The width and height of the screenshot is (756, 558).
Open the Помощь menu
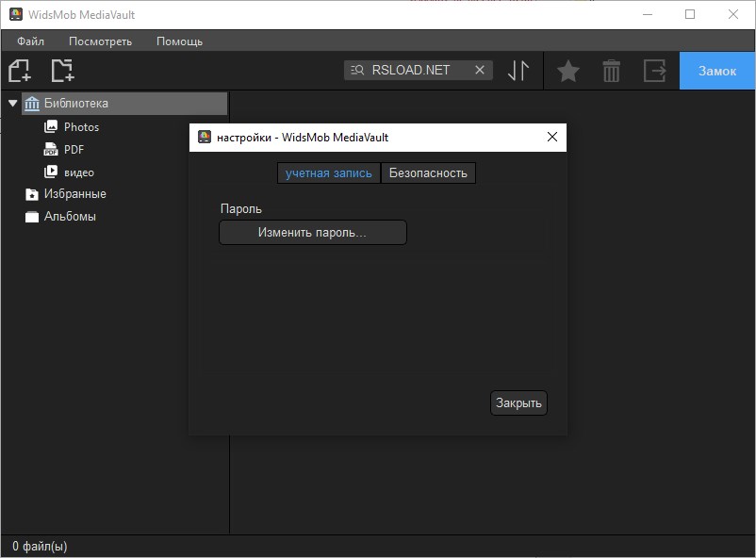pos(179,41)
